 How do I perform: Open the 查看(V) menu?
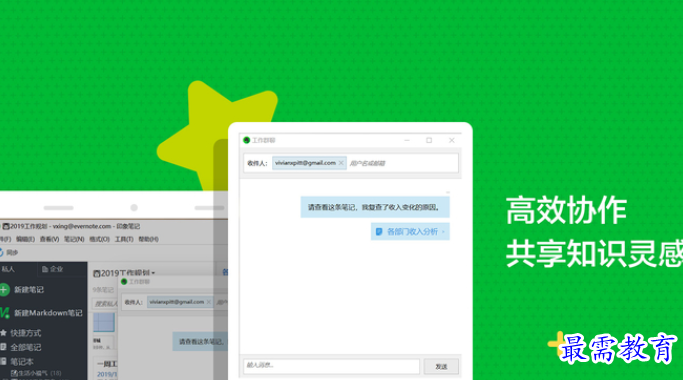coord(49,239)
